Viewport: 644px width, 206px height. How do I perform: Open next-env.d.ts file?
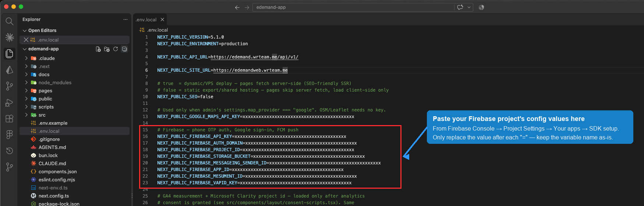53,188
